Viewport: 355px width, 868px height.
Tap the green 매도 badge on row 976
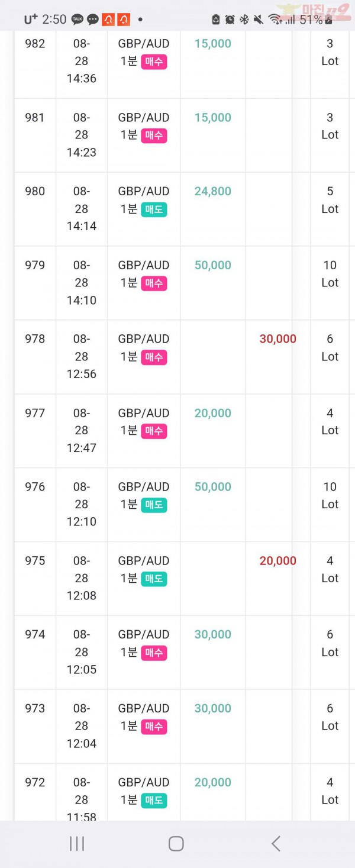click(154, 505)
